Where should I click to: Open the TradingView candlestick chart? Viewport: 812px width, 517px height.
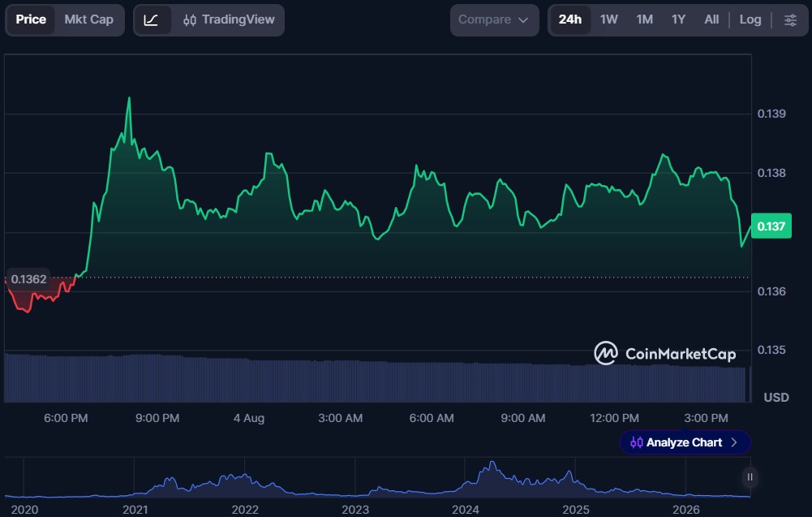coord(229,20)
